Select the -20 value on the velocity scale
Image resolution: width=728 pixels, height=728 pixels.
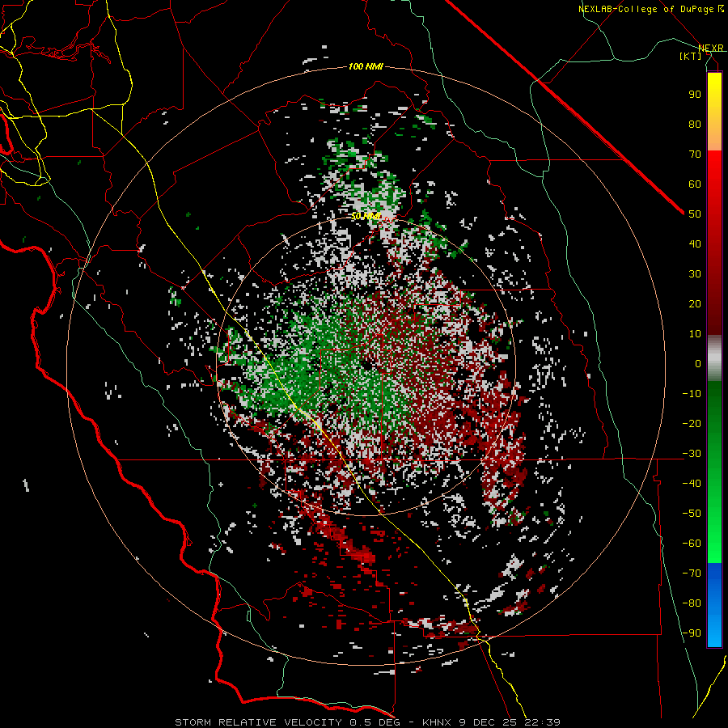pyautogui.click(x=692, y=423)
